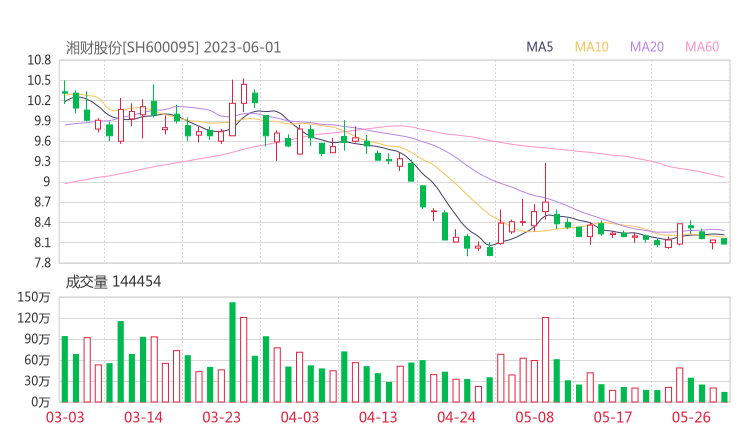Click the last green volume bar on the right
Image resolution: width=740 pixels, height=440 pixels.
[724, 397]
